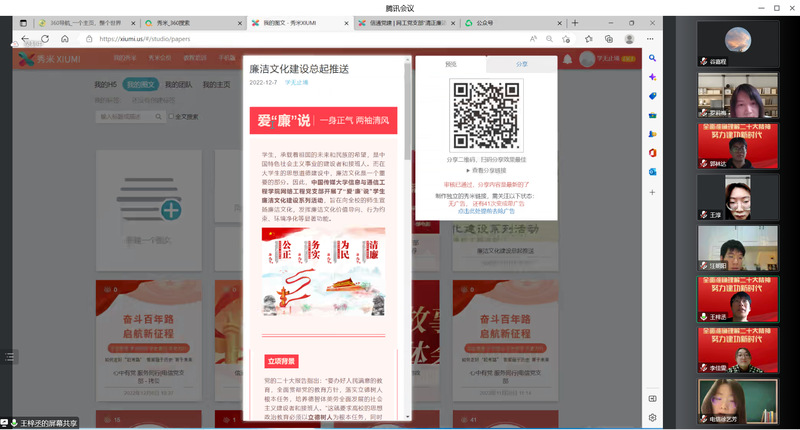Open the Office icon in Edge sidebar
The image size is (800, 430).
(x=652, y=152)
